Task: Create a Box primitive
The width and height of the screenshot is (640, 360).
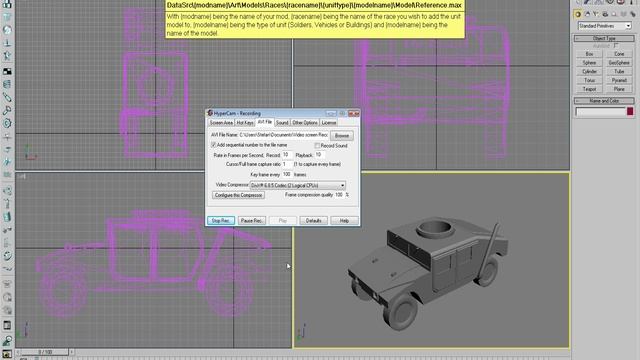Action: 589,54
